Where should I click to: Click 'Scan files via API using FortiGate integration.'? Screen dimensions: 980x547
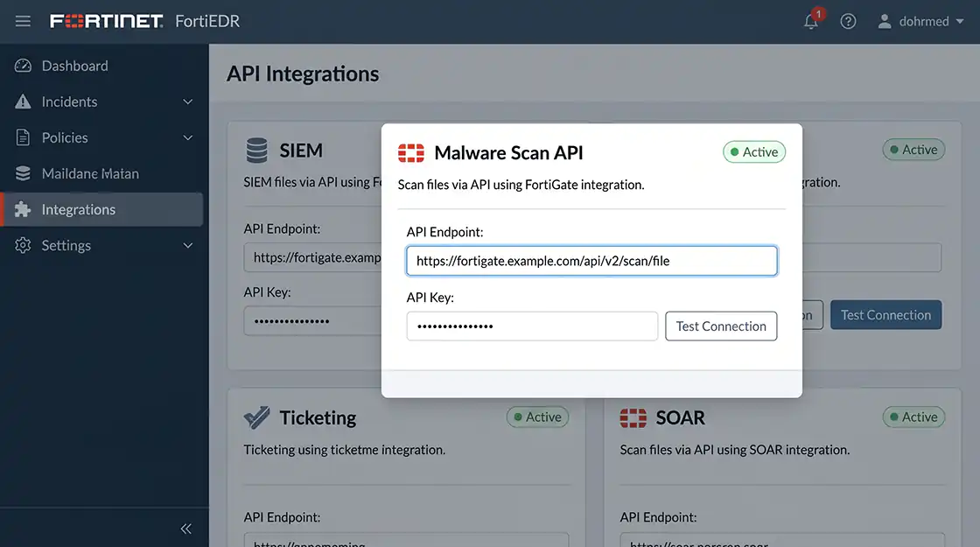(521, 185)
